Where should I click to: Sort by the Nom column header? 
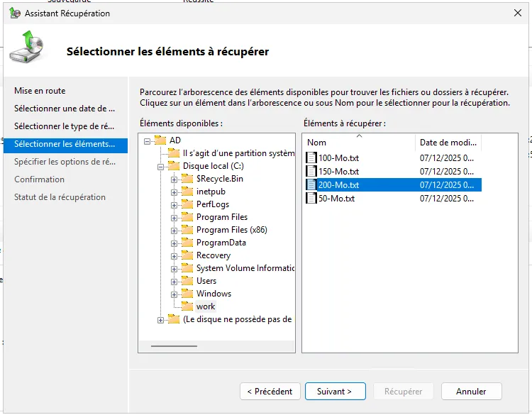point(359,143)
